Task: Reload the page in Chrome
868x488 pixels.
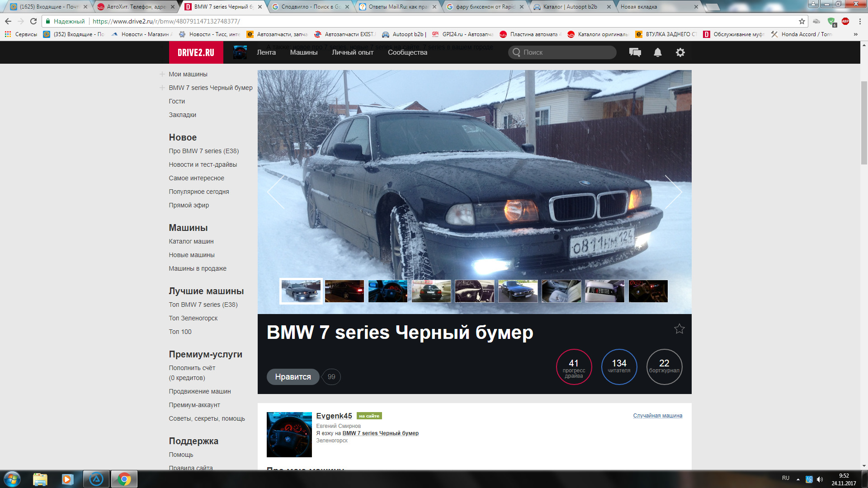Action: [33, 21]
